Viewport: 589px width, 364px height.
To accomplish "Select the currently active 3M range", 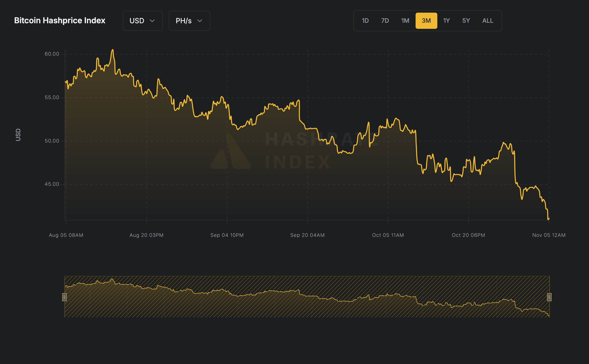I will coord(426,21).
